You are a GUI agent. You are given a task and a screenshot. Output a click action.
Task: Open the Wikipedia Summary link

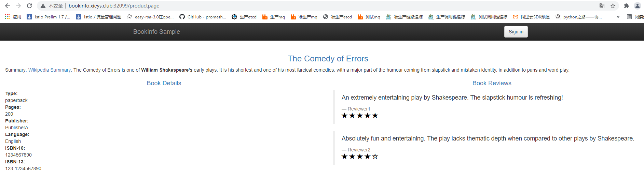click(50, 70)
